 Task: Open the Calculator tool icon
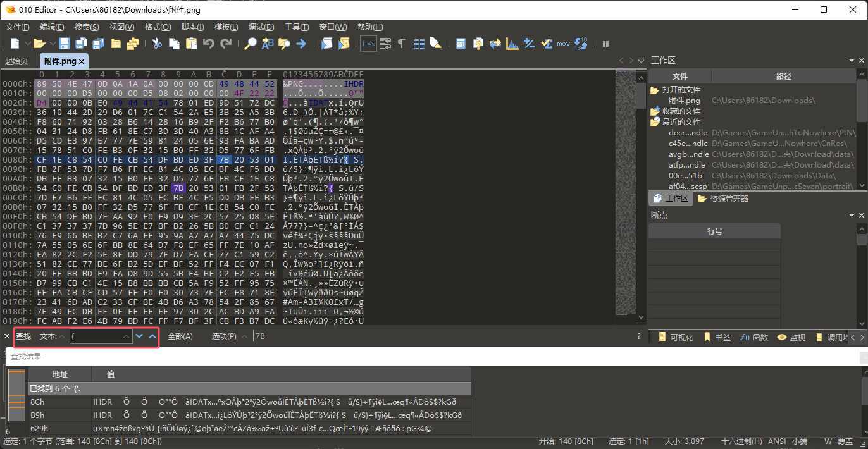(461, 44)
